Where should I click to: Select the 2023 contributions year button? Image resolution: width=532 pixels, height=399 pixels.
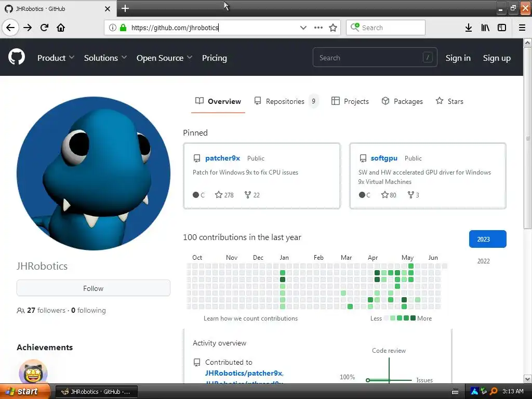pos(487,239)
